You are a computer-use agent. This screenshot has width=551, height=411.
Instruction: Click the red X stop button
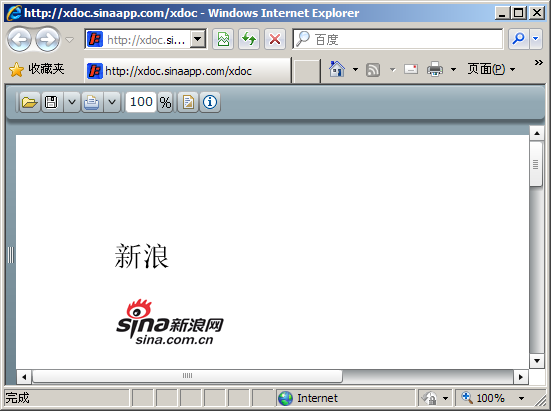[275, 39]
